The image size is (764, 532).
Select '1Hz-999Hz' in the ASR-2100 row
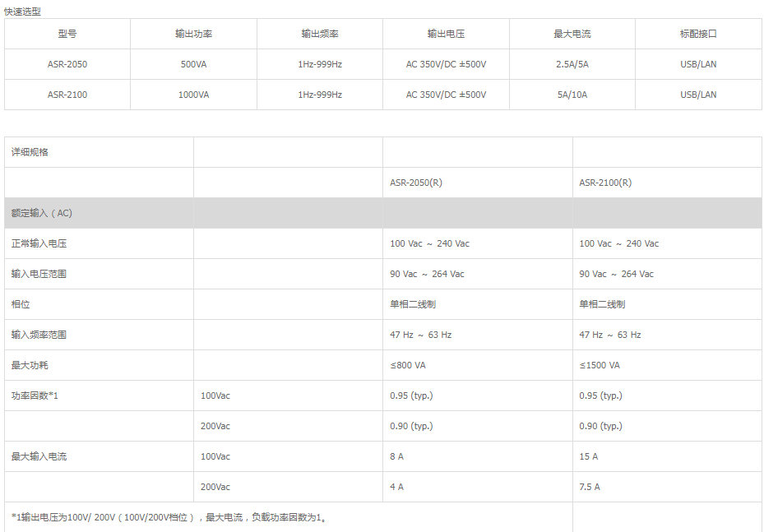tap(320, 95)
